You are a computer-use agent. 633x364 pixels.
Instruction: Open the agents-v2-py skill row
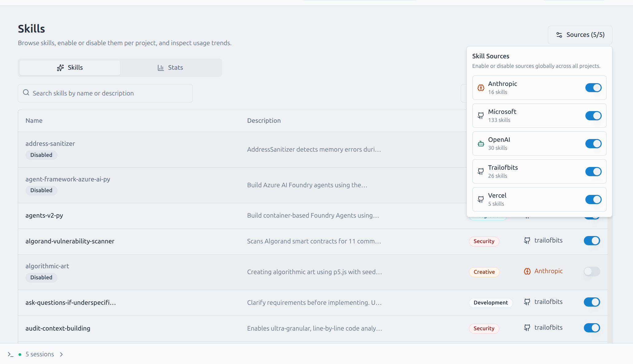[44, 215]
